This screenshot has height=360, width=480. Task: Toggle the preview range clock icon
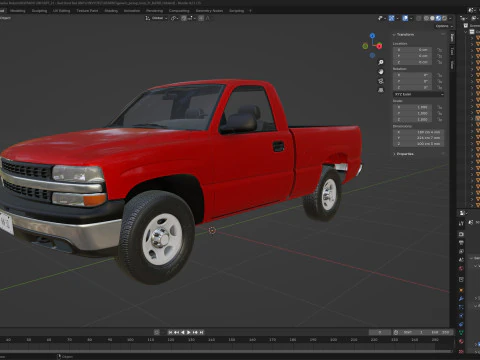coord(396,332)
